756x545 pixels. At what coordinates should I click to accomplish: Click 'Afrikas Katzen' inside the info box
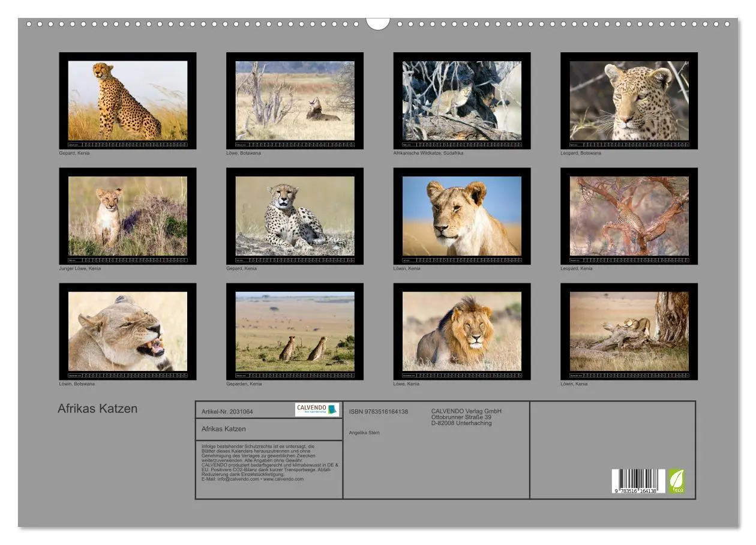224,429
